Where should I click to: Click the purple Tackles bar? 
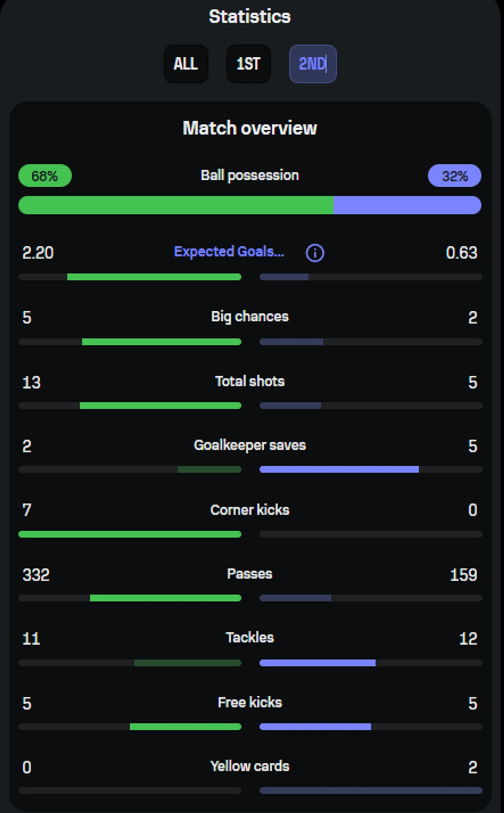click(x=317, y=663)
